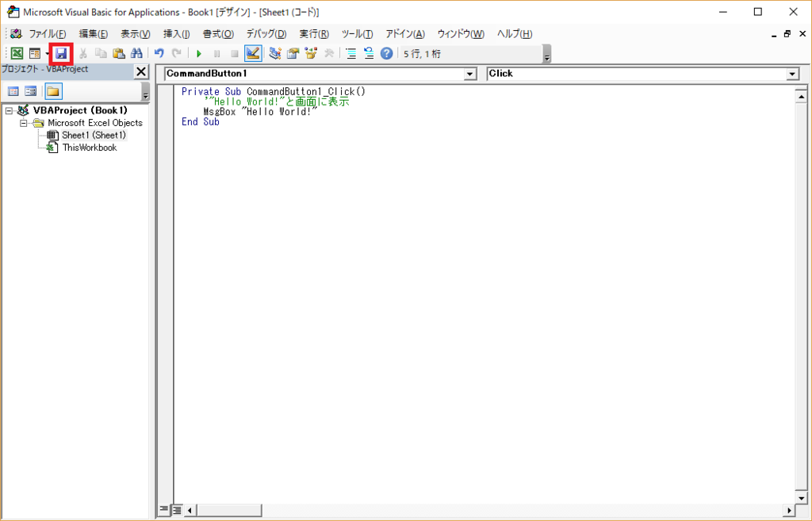Screen dimensions: 812x521
Task: Open the 表示(V) menu
Action: 136,34
